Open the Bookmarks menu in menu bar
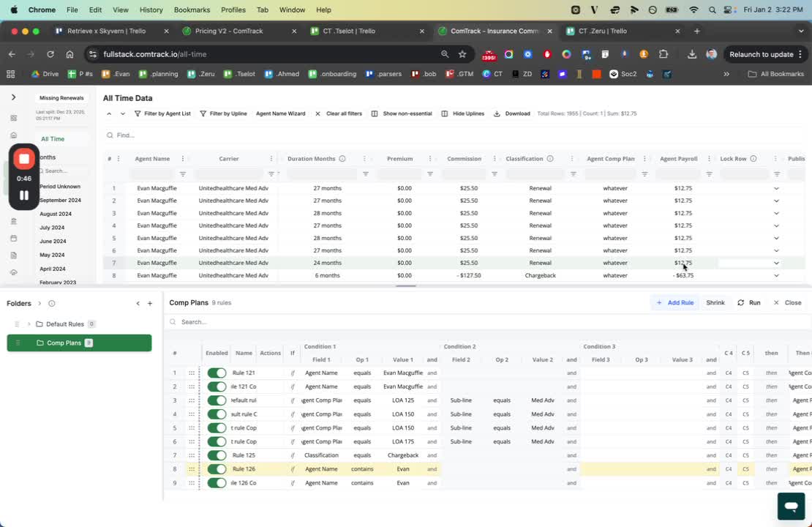This screenshot has height=527, width=812. click(x=192, y=10)
